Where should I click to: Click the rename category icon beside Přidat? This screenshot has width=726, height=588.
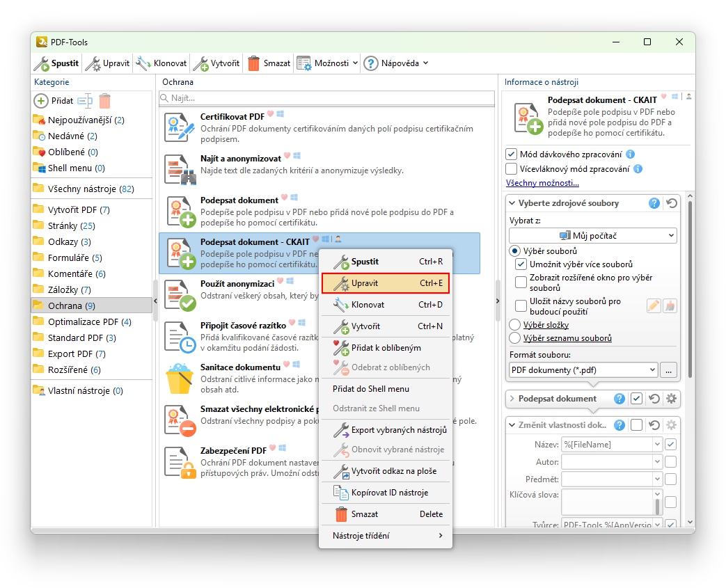click(85, 101)
